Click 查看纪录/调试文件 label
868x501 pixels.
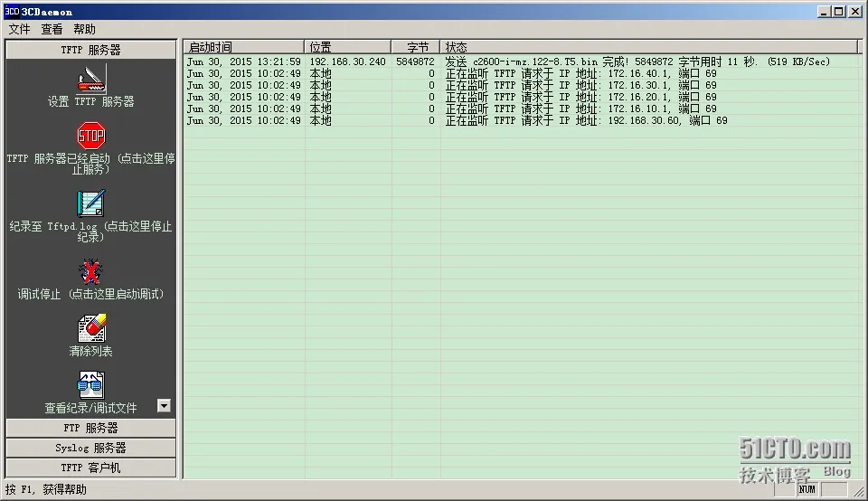[x=90, y=408]
